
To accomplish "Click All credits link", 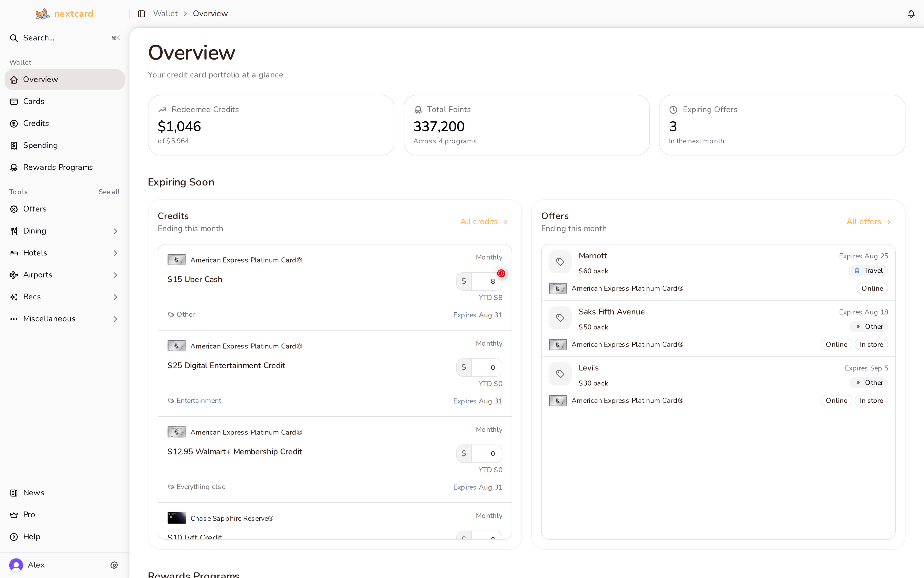I will point(483,222).
